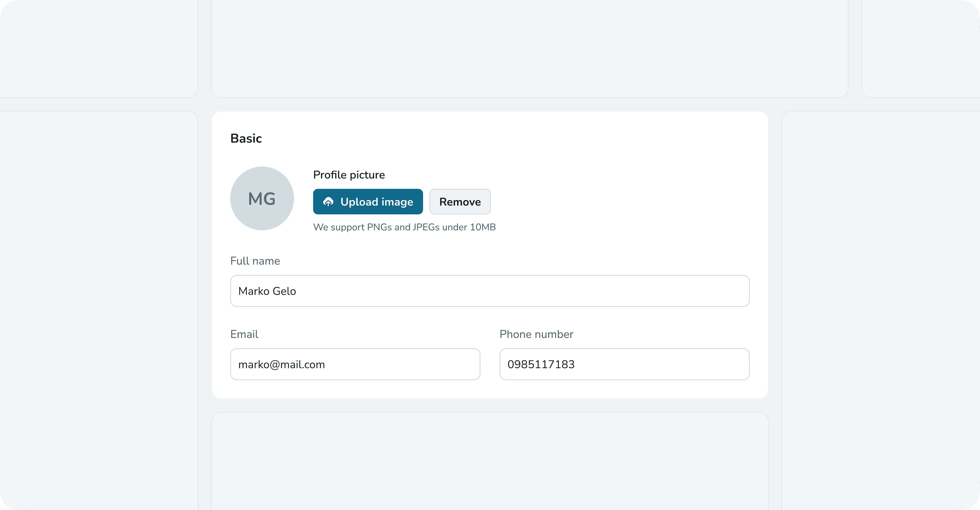The height and width of the screenshot is (510, 980).
Task: Click the Phone number label
Action: point(536,334)
